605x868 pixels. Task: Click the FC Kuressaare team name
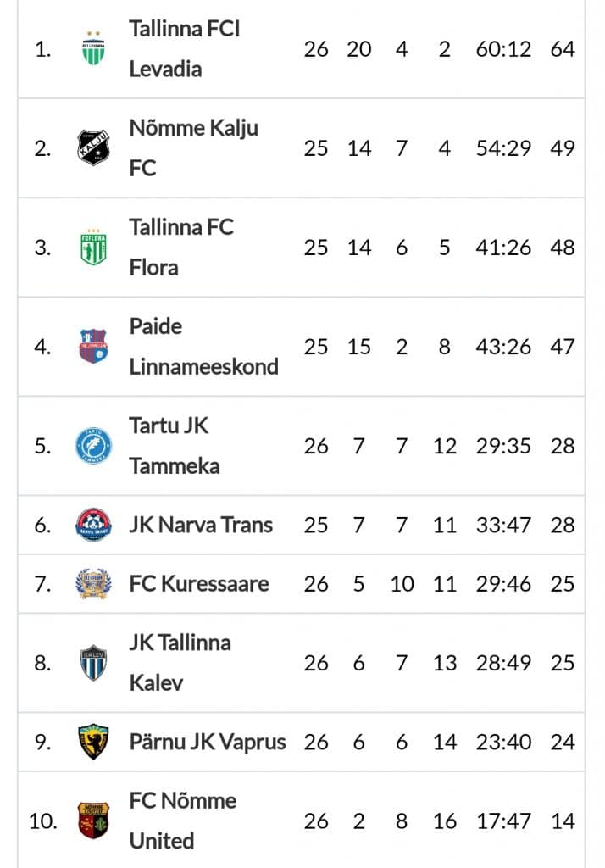[199, 583]
